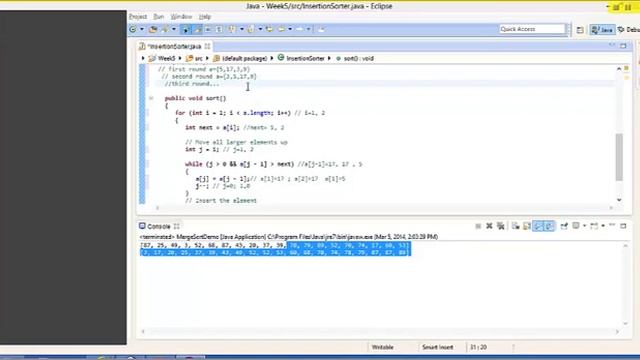Image resolution: width=640 pixels, height=360 pixels.
Task: Toggle Word Wrap highlighted toolbar button
Action: coord(197,29)
